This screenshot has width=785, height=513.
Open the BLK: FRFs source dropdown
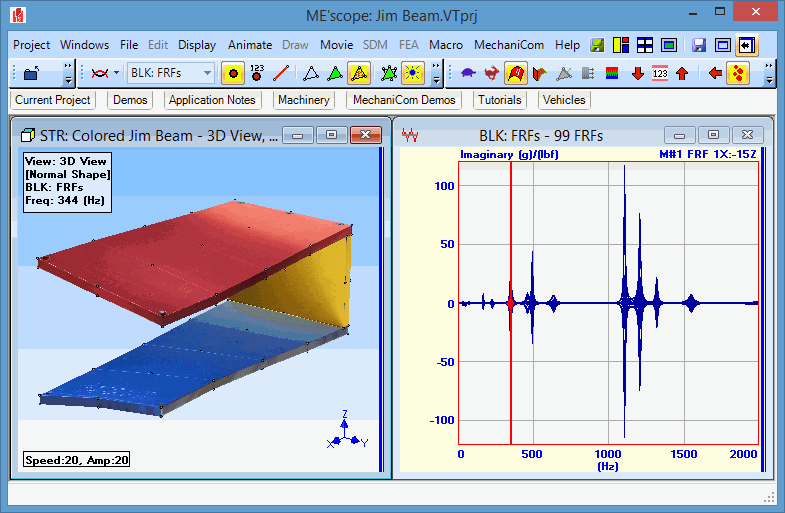click(x=207, y=73)
